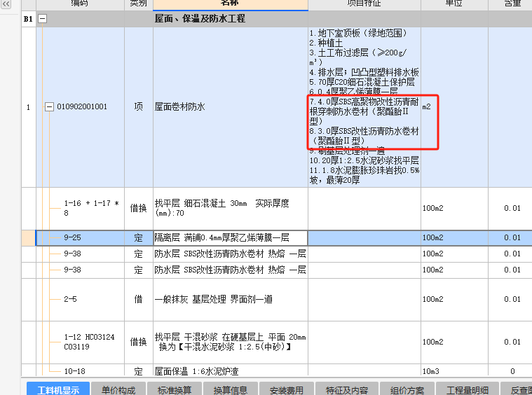Open the 组价方案 tab
The image size is (532, 395).
407,389
